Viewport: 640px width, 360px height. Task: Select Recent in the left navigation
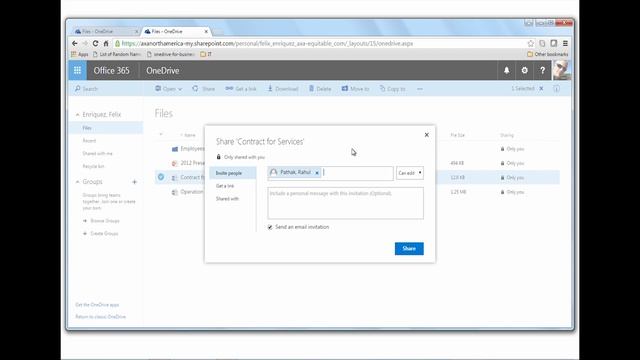click(89, 140)
